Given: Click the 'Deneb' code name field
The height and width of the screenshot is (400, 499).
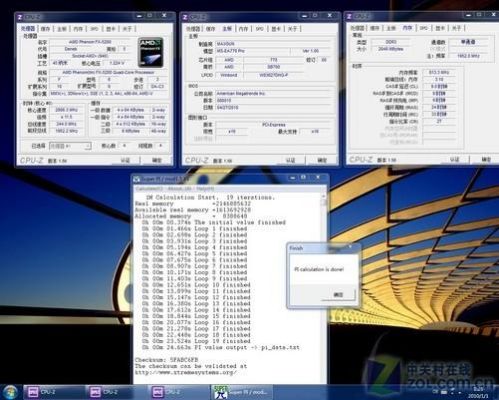Looking at the screenshot, I should 71,49.
